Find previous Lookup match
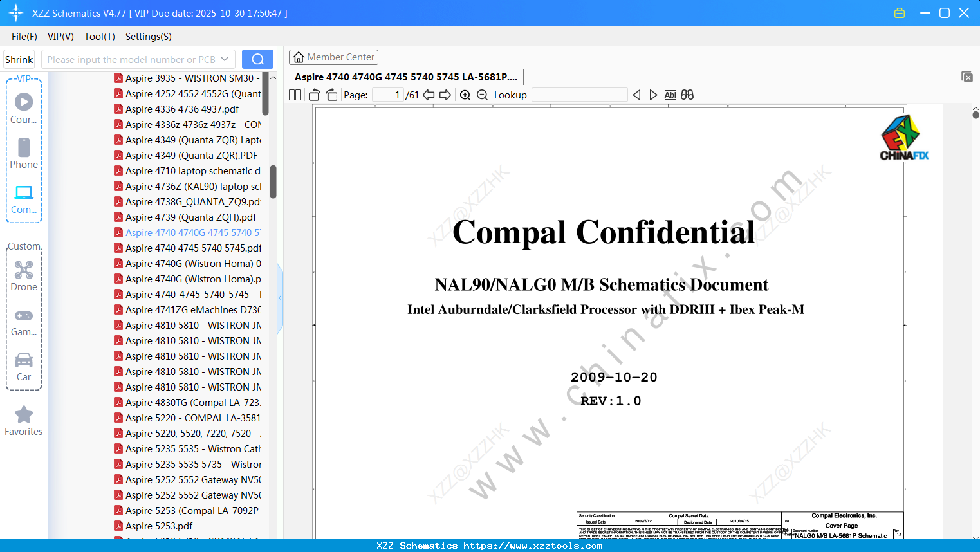The height and width of the screenshot is (552, 980). pos(636,95)
